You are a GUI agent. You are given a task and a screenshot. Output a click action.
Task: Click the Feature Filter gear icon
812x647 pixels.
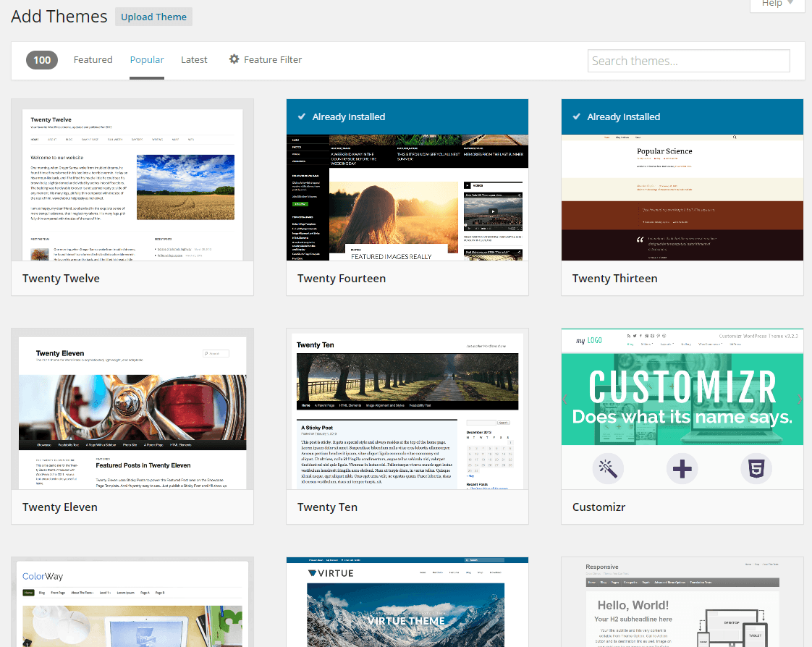pyautogui.click(x=234, y=59)
